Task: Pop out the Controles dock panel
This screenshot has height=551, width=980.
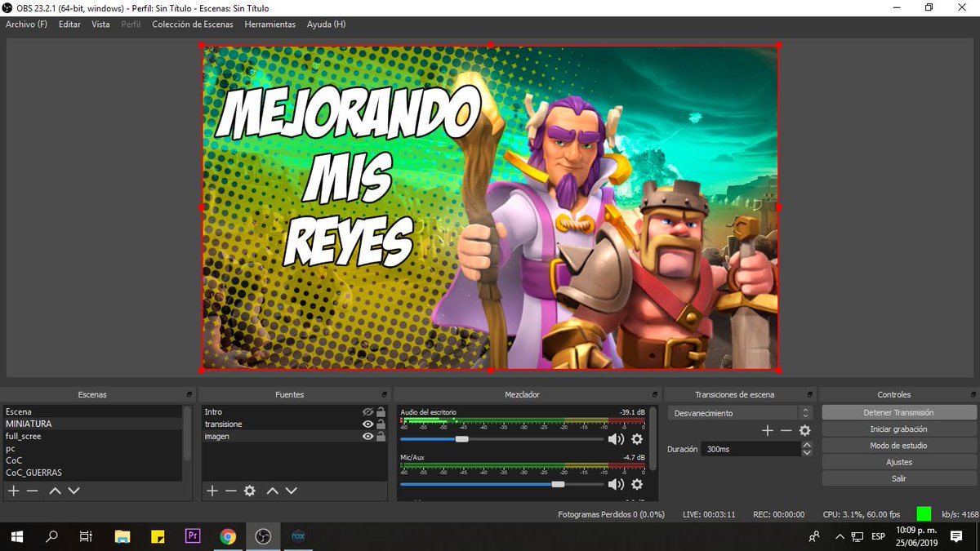Action: coord(972,394)
